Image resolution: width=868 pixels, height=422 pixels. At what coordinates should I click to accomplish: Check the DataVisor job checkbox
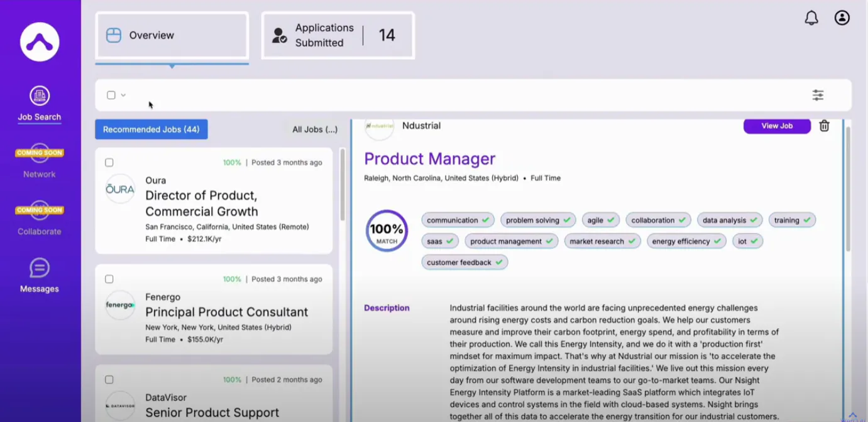click(109, 379)
